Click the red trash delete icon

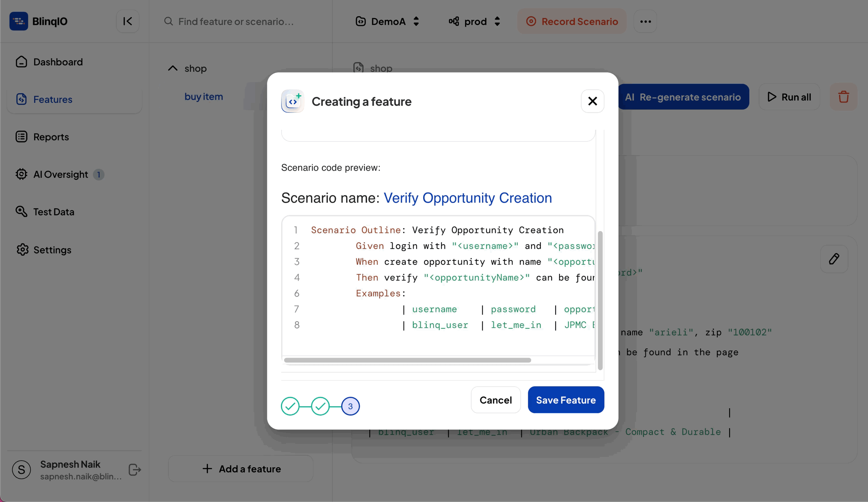click(843, 97)
